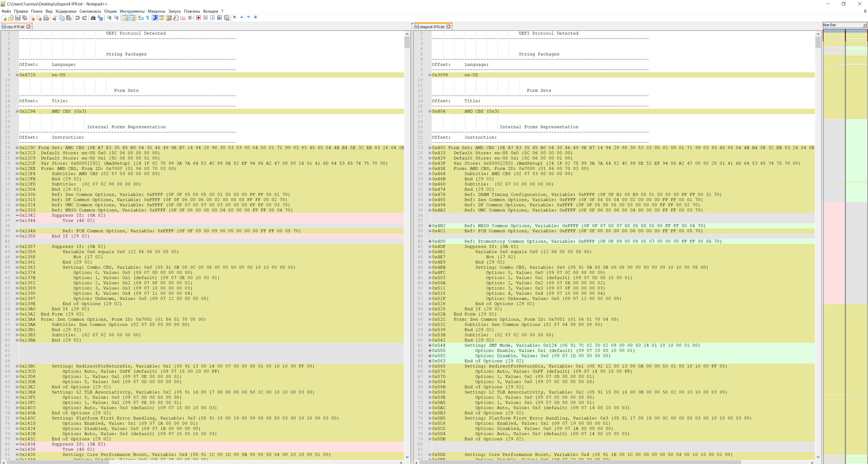Click the New file toolbar icon
868x464 pixels.
point(4,18)
